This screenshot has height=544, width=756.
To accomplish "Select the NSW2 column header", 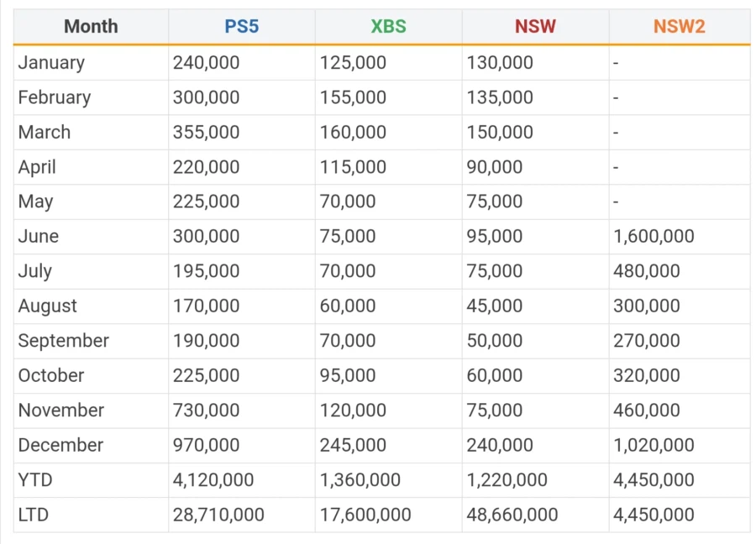I will [x=679, y=26].
